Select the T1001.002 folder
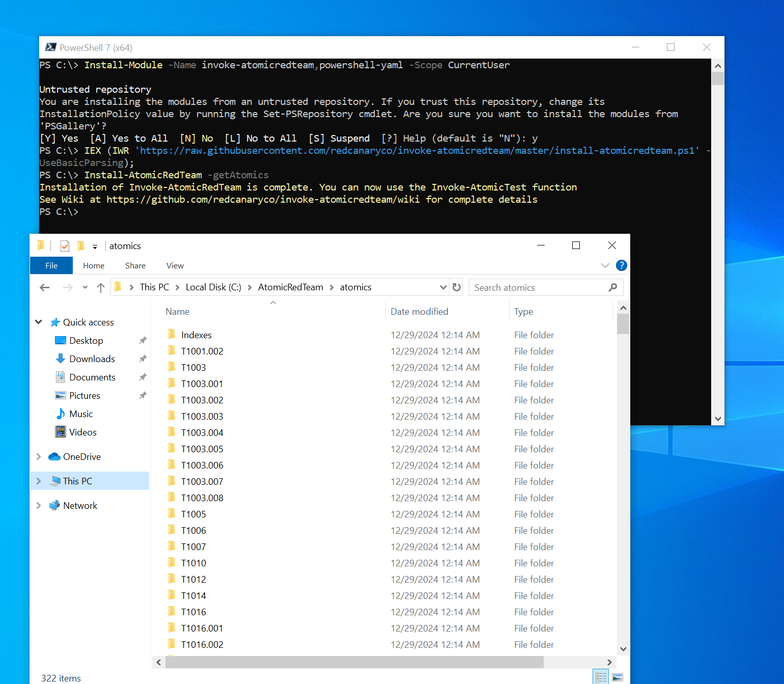This screenshot has height=684, width=784. (x=202, y=351)
